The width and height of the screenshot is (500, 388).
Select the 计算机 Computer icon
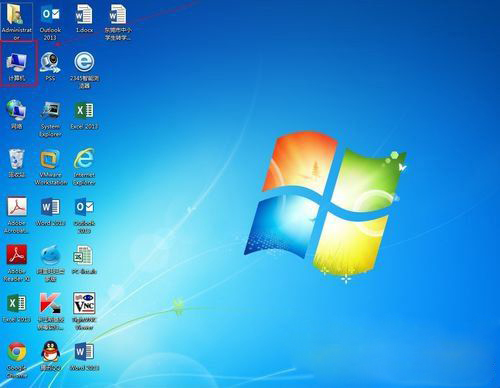point(16,63)
